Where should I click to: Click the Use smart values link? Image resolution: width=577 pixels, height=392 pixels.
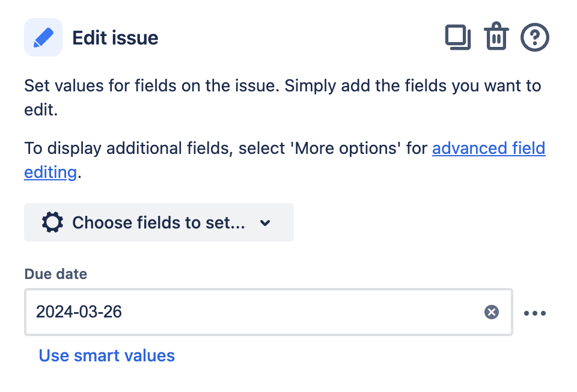(107, 355)
